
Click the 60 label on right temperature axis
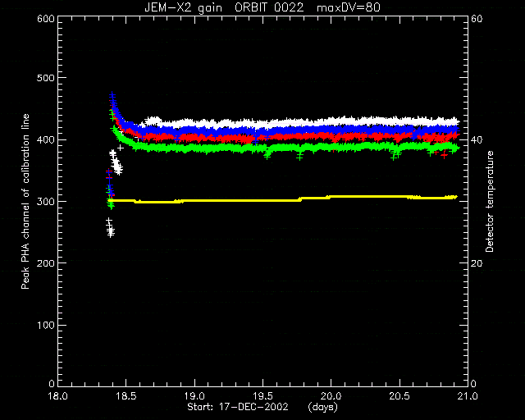(x=477, y=19)
